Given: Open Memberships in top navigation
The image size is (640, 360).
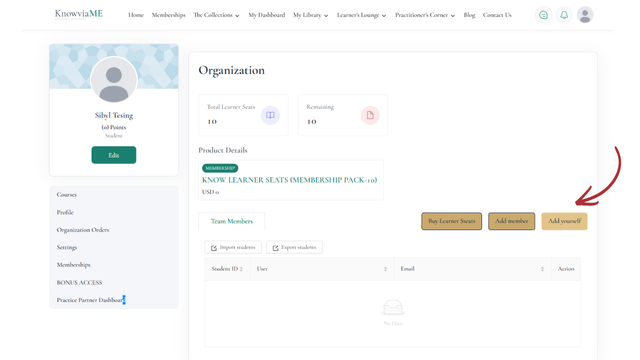Looking at the screenshot, I should tap(169, 15).
